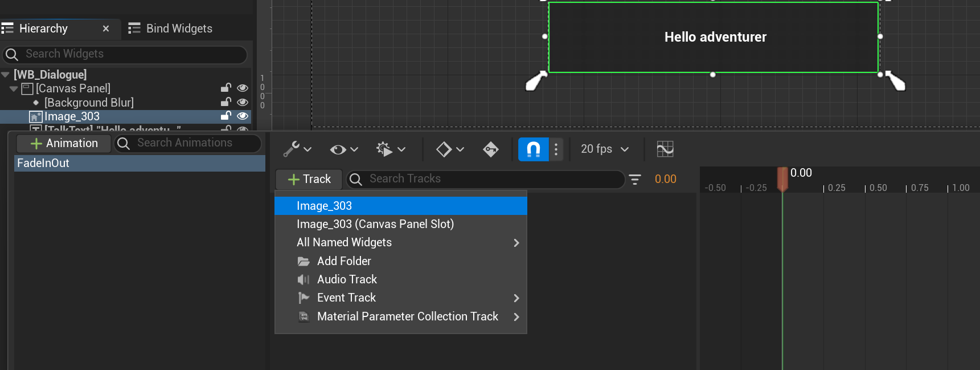Collapse the Canvas Panel tree node
The image size is (980, 370).
[x=14, y=89]
